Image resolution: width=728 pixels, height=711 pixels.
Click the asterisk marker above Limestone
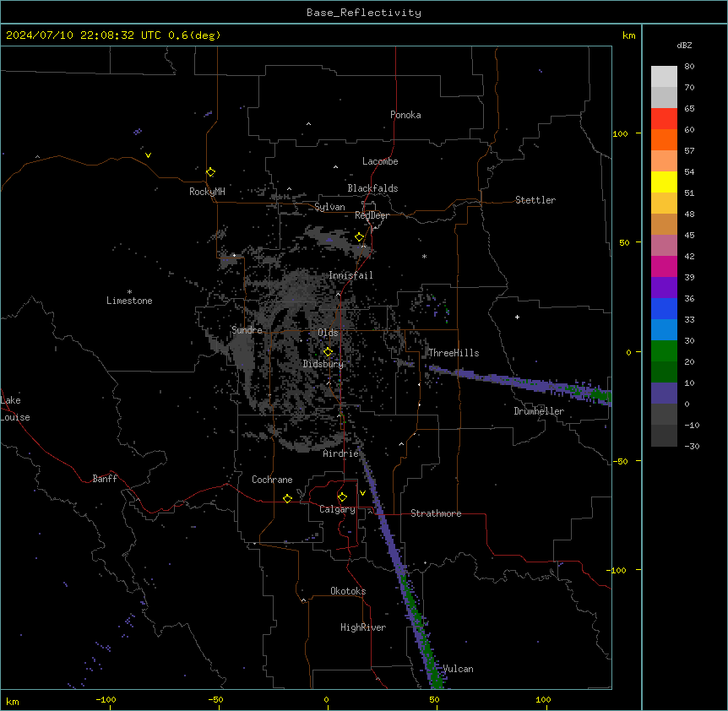point(129,292)
